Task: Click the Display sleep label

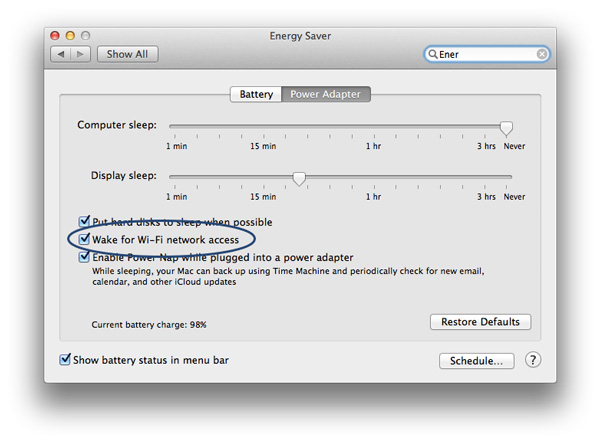Action: pos(124,176)
